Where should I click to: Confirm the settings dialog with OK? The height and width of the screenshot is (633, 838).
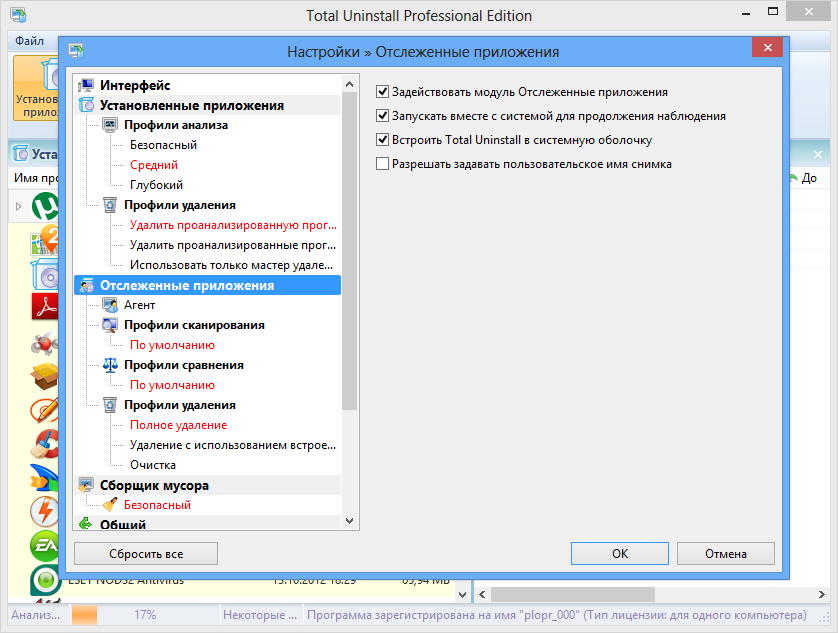click(x=619, y=554)
